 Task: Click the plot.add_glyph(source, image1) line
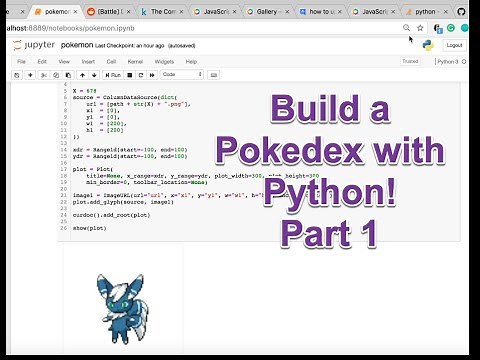point(123,202)
